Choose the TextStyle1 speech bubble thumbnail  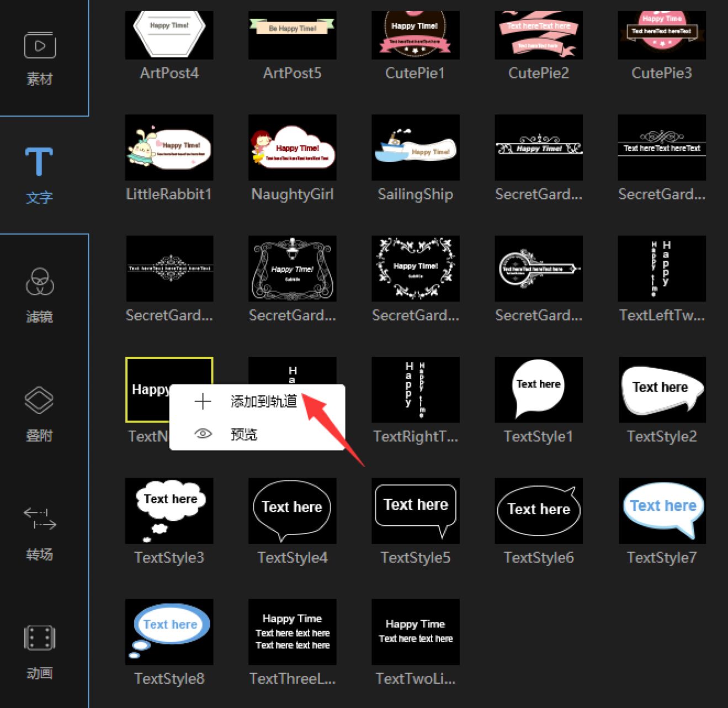point(539,390)
